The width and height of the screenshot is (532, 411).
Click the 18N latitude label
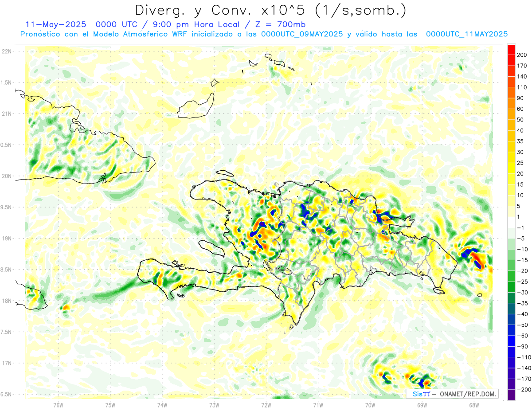(7, 301)
